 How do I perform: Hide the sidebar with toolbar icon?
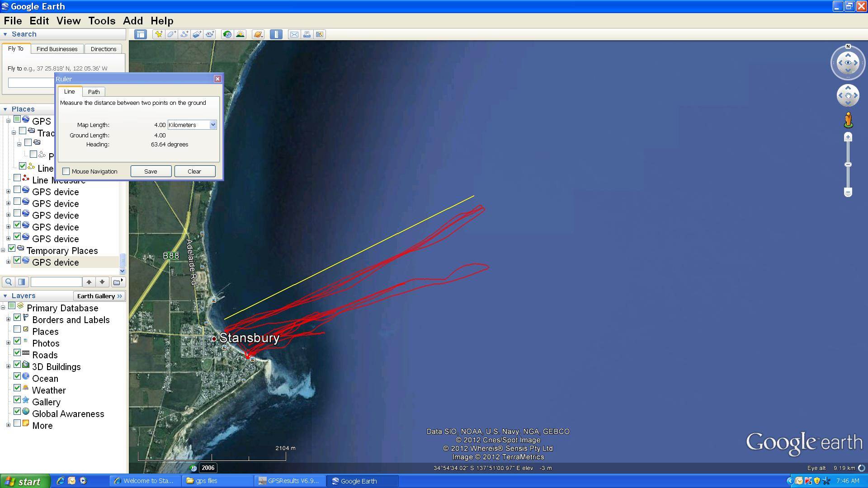(x=141, y=34)
